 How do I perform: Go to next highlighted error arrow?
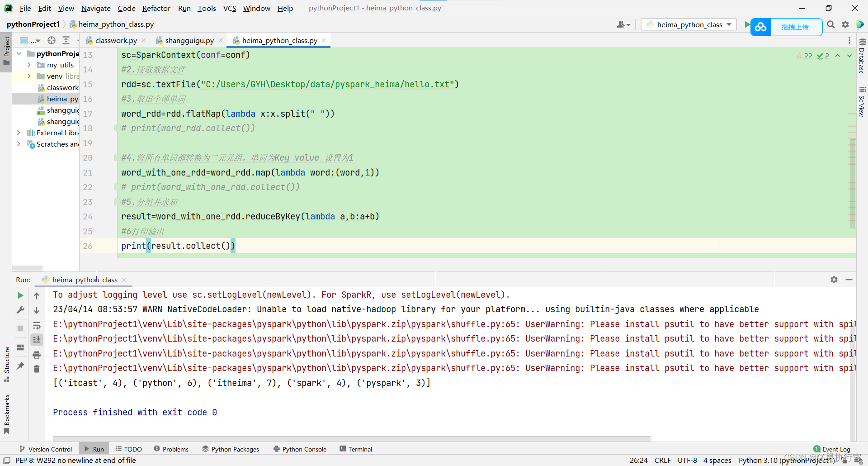pos(849,56)
